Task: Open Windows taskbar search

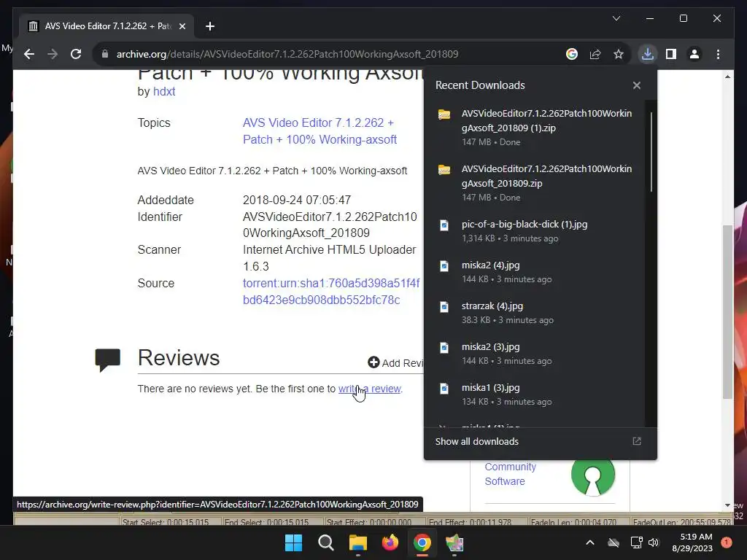Action: point(326,542)
